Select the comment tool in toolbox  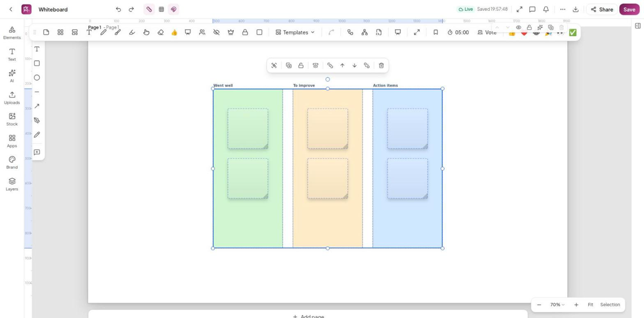[37, 152]
